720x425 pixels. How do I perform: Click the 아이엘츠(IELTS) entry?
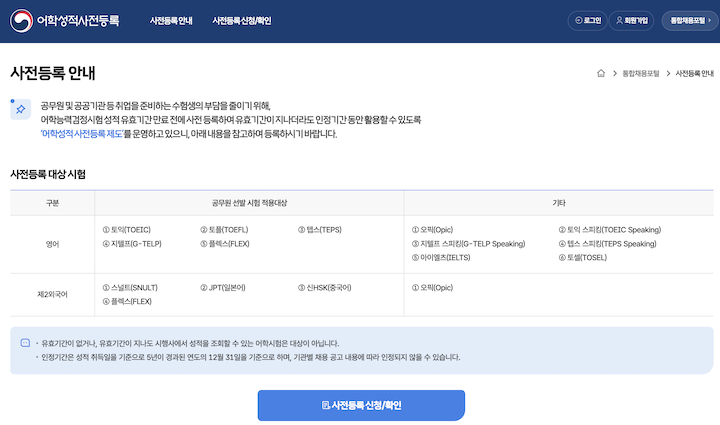coord(441,257)
